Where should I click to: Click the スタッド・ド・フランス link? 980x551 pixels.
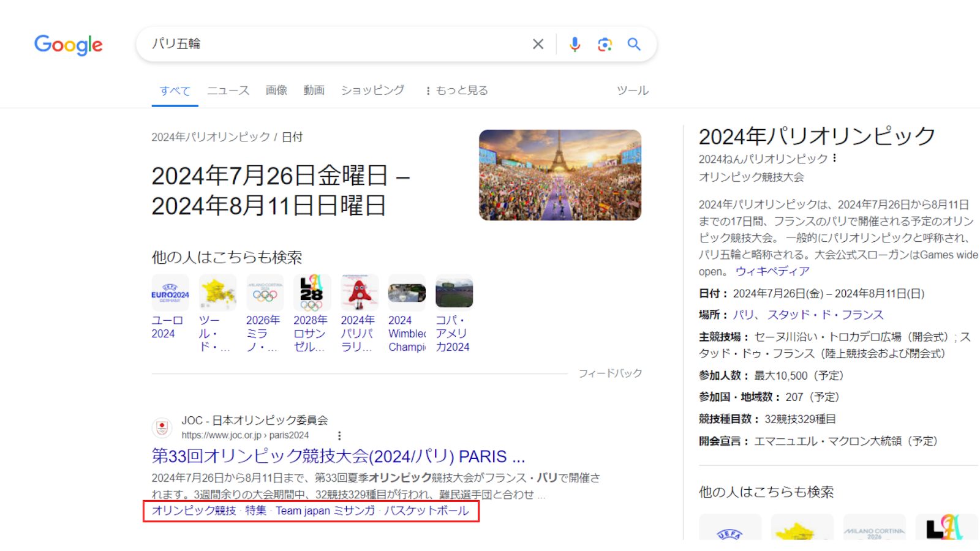(x=826, y=315)
